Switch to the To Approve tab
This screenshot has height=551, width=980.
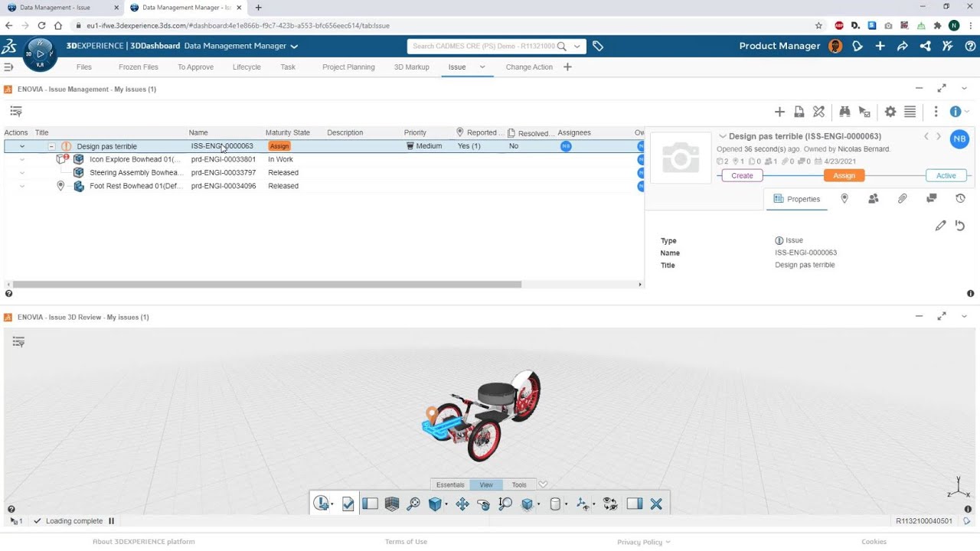pyautogui.click(x=195, y=67)
